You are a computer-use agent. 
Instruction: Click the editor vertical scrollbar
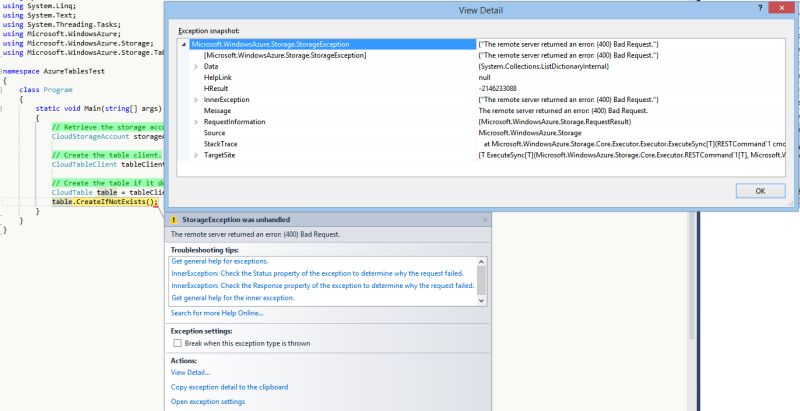692,275
